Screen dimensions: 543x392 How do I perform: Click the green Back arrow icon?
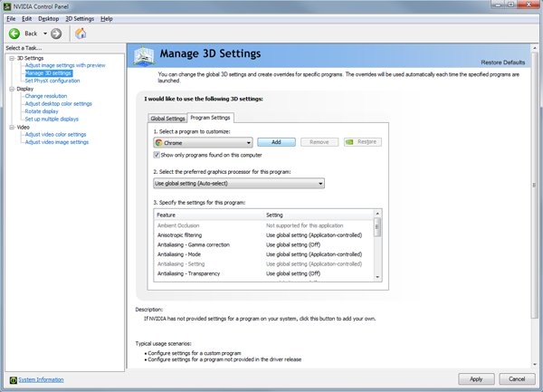(14, 33)
